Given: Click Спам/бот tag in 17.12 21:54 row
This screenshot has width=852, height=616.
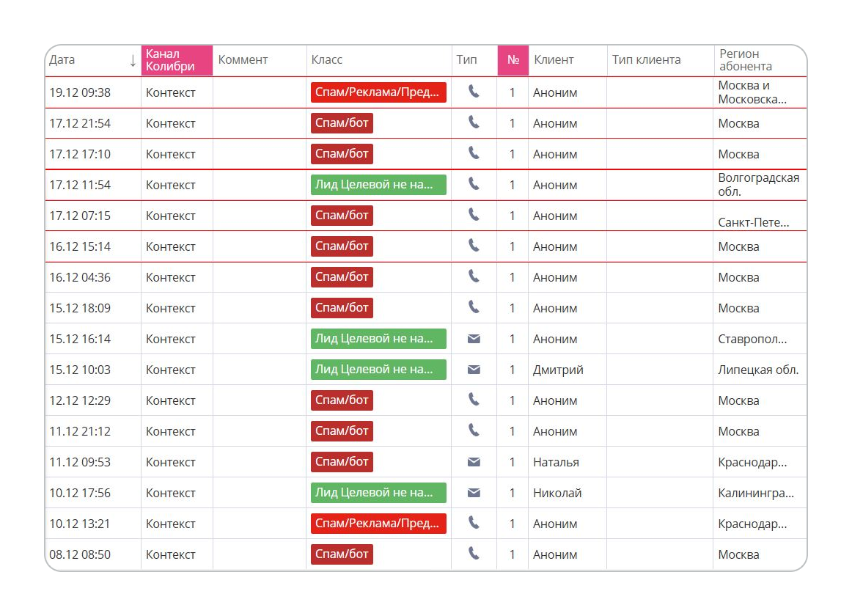Looking at the screenshot, I should pos(342,123).
